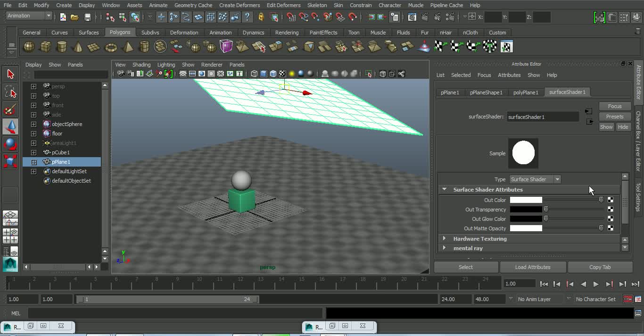The image size is (644, 336).
Task: Create a polygon sphere from shelf
Action: click(29, 47)
